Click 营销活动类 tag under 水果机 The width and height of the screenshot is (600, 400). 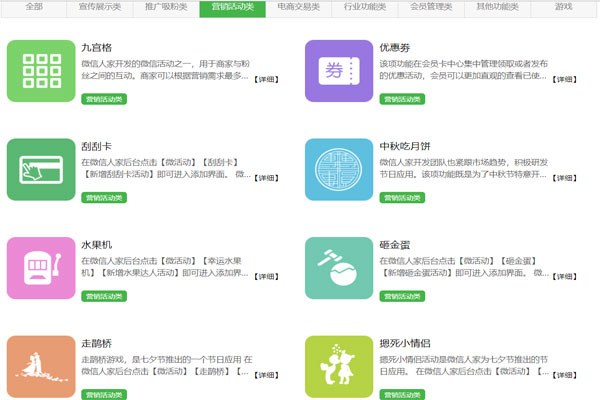coord(104,296)
